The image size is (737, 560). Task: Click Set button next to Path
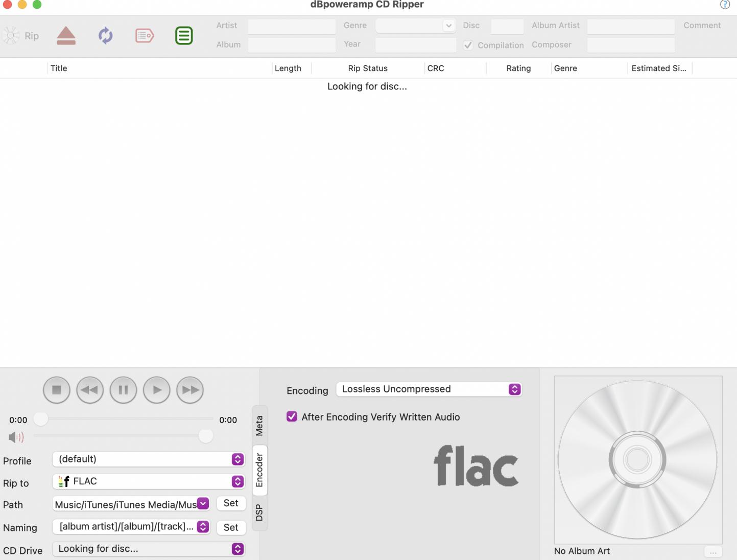(x=231, y=503)
